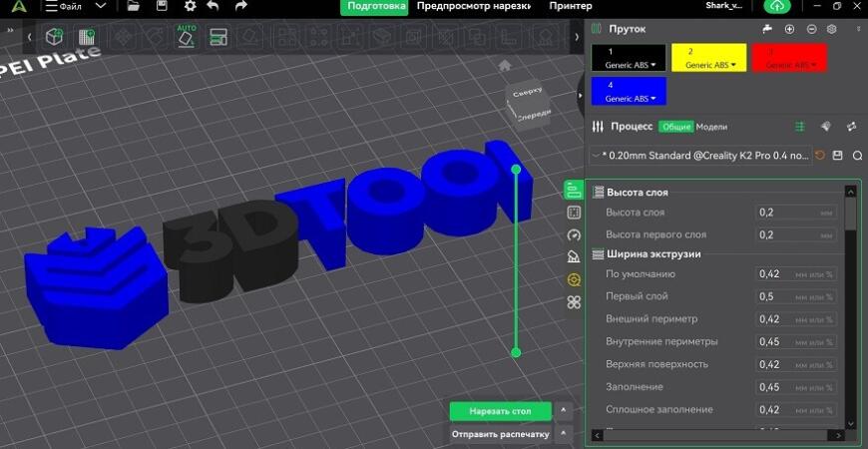
Task: Save process preset floppy icon
Action: click(837, 156)
